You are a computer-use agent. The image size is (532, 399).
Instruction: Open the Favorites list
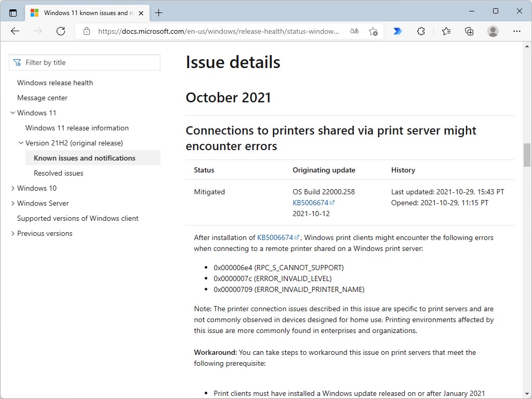tap(446, 31)
